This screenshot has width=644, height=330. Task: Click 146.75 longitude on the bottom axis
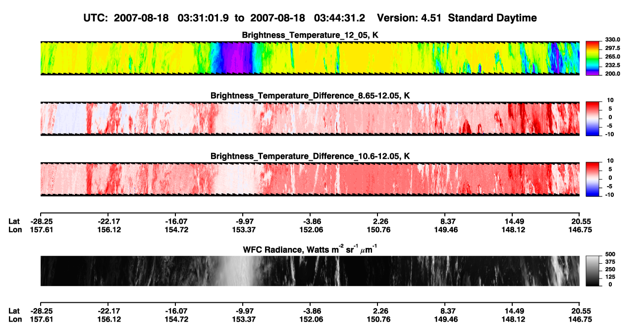click(580, 320)
